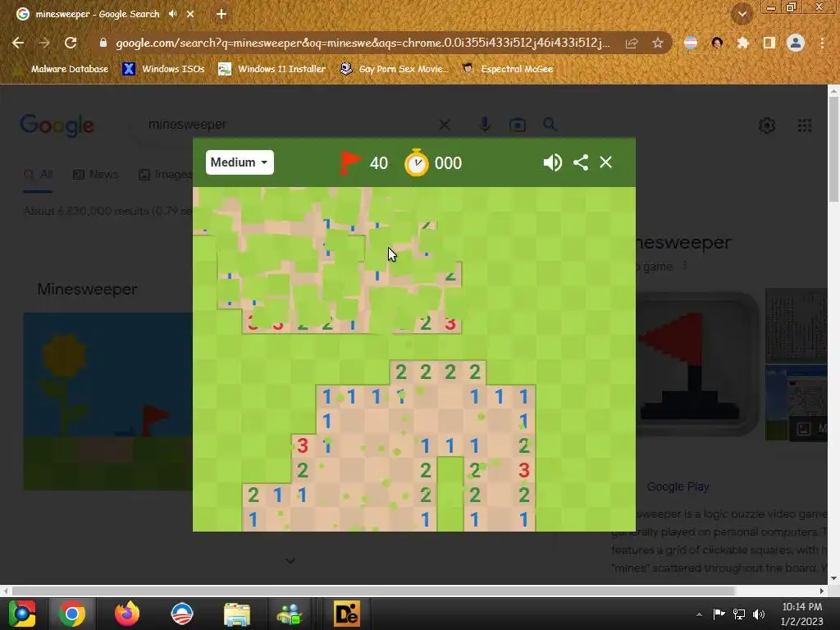The width and height of the screenshot is (840, 630).
Task: Toggle the browser side panel
Action: coord(769,43)
